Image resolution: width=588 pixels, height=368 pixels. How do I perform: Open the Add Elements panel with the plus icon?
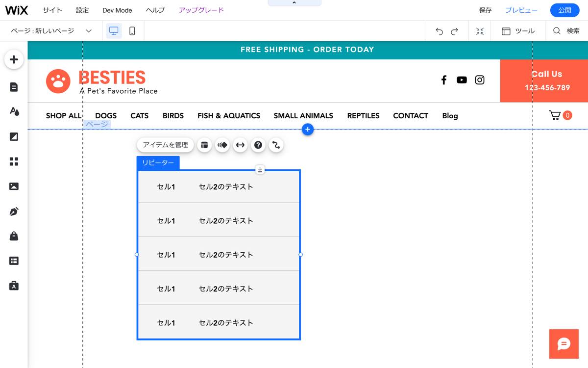coord(14,59)
